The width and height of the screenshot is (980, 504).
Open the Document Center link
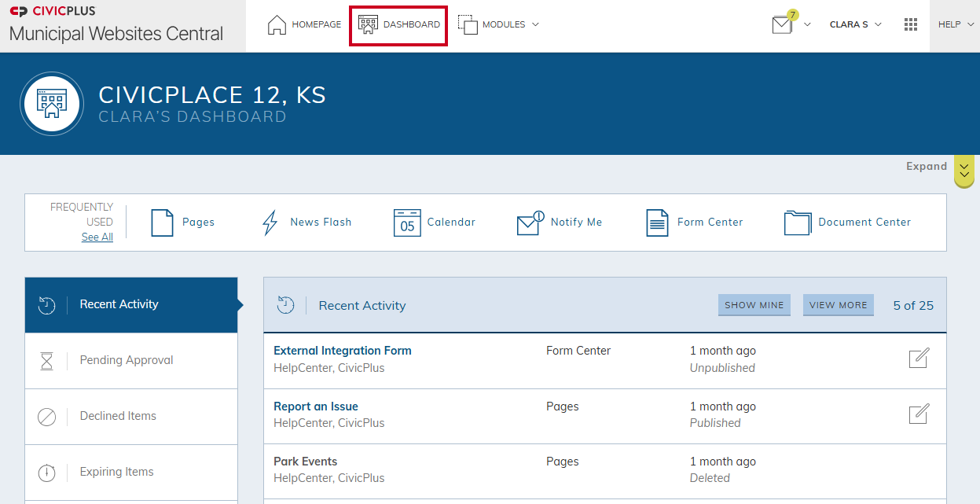(x=864, y=223)
